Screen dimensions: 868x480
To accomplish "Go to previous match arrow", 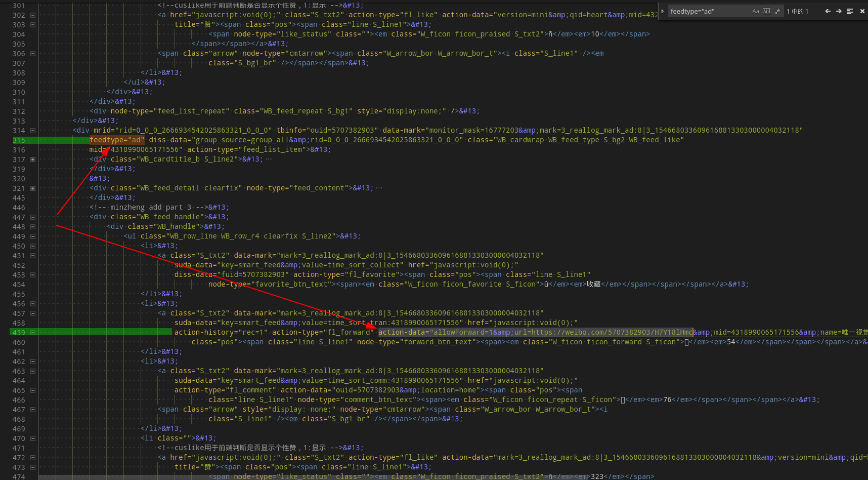I will (828, 11).
